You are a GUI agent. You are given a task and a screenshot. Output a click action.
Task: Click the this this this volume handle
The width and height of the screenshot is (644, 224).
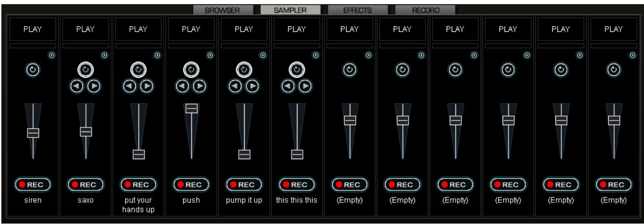(x=297, y=155)
